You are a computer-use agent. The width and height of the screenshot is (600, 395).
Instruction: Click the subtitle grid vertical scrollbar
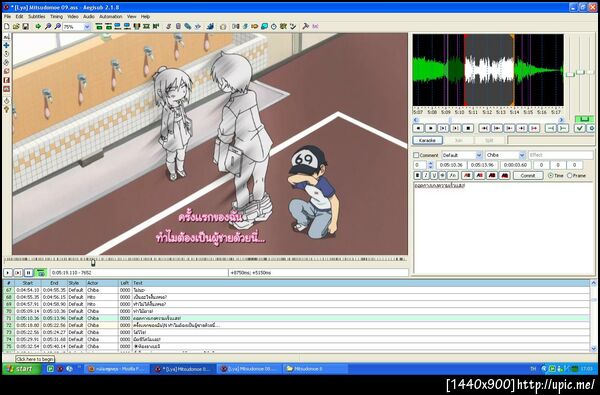[x=593, y=316]
